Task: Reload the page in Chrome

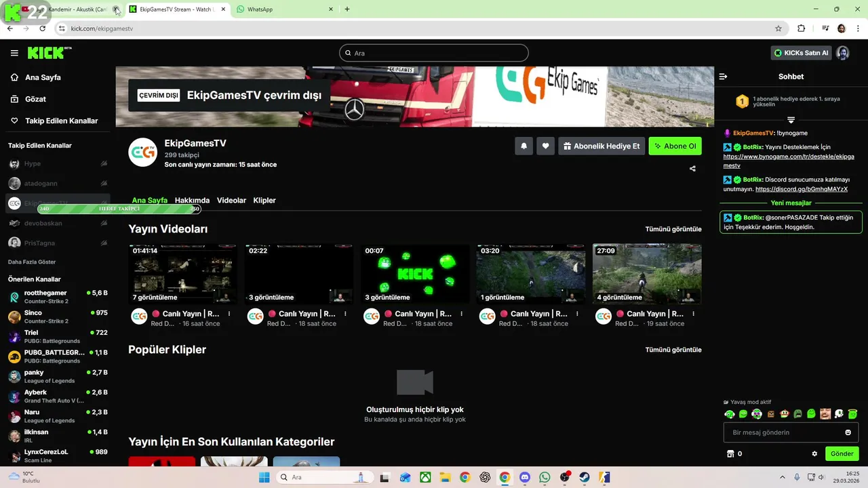Action: 42,28
